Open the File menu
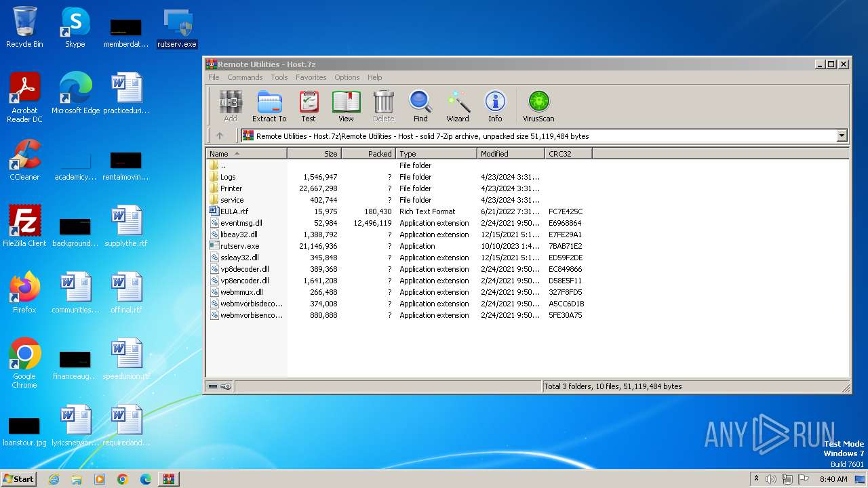 (x=214, y=77)
